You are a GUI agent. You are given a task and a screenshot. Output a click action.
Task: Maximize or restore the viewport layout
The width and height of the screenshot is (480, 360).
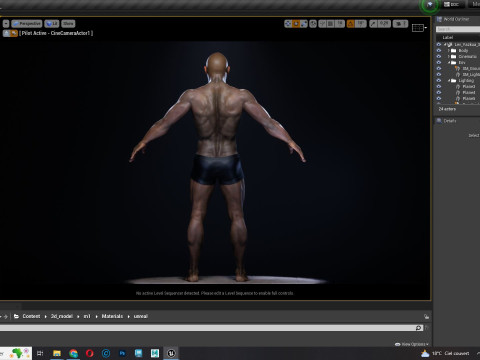(418, 28)
